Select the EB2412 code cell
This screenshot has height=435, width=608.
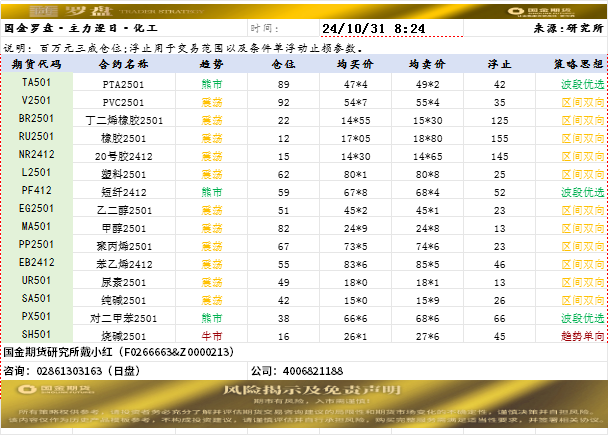(x=36, y=262)
